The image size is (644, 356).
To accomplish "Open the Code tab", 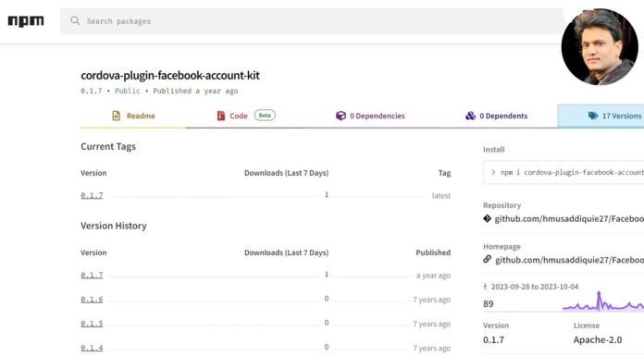I will [x=245, y=116].
